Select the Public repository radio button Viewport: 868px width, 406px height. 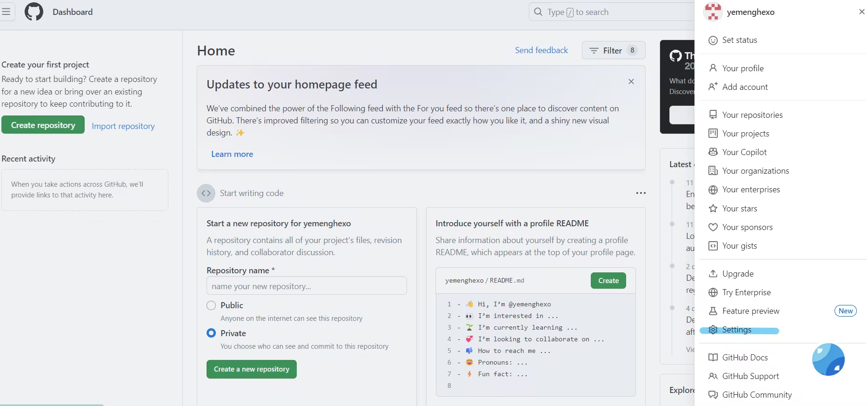(x=211, y=305)
